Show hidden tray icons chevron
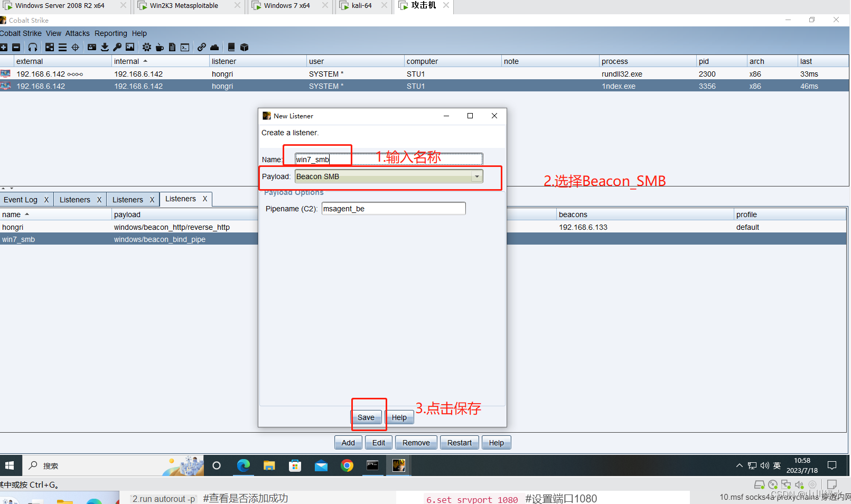The height and width of the screenshot is (504, 851). (739, 465)
